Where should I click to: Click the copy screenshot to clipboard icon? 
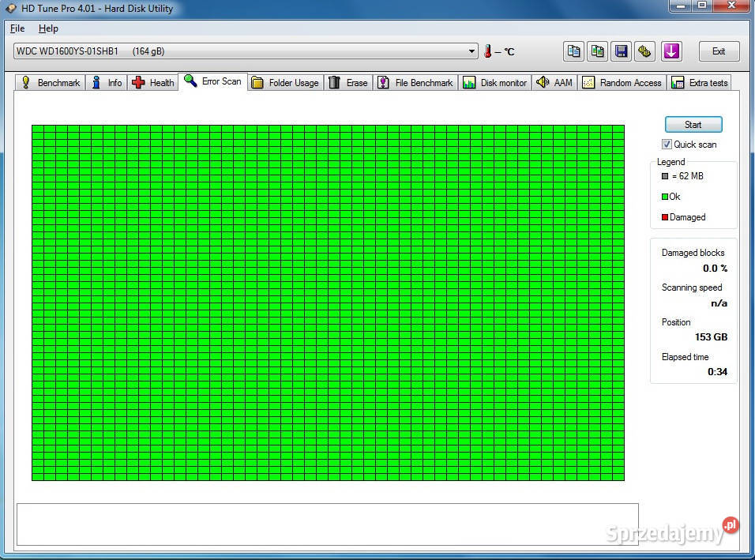(598, 51)
